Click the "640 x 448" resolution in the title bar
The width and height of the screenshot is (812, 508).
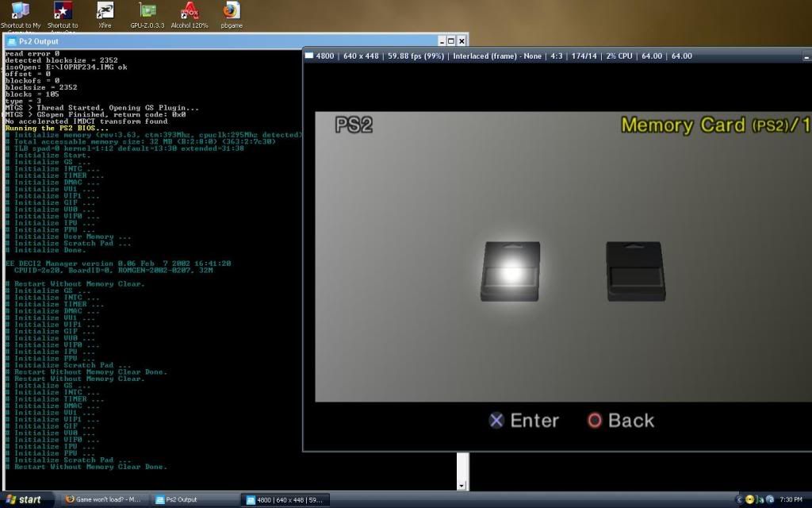click(361, 56)
